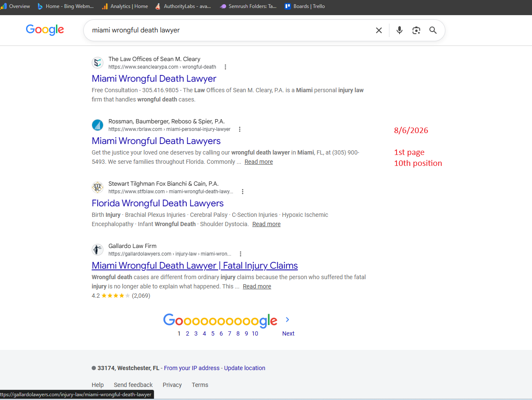This screenshot has width=532, height=400.
Task: Click the Next pagination link
Action: click(288, 333)
